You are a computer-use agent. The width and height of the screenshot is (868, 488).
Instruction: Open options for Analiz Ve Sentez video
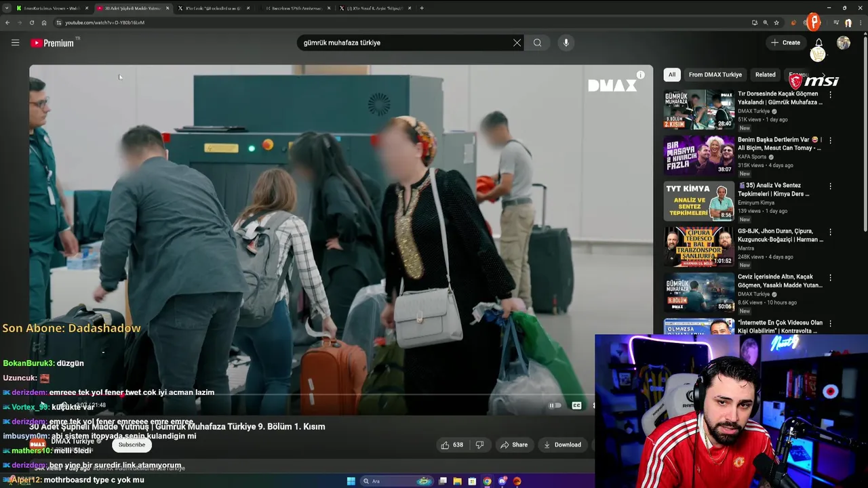point(830,186)
